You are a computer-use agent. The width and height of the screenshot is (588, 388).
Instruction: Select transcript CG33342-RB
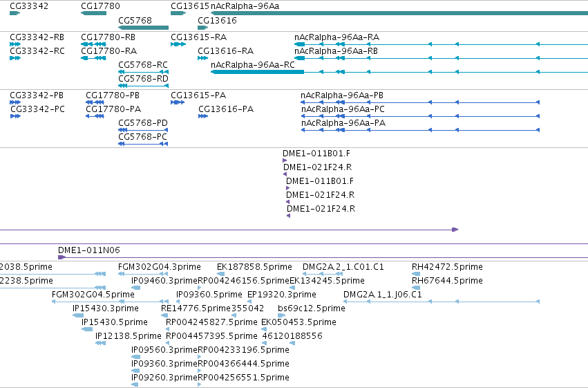(15, 44)
